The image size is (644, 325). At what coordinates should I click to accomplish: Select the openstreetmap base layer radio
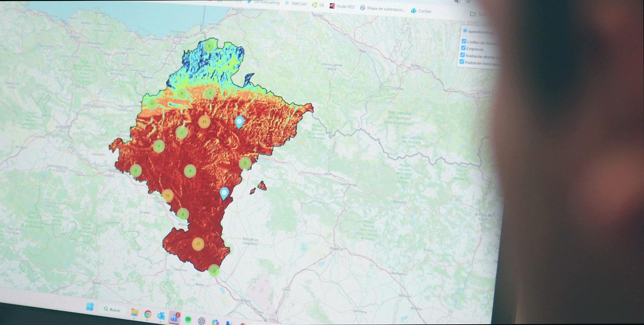point(465,31)
